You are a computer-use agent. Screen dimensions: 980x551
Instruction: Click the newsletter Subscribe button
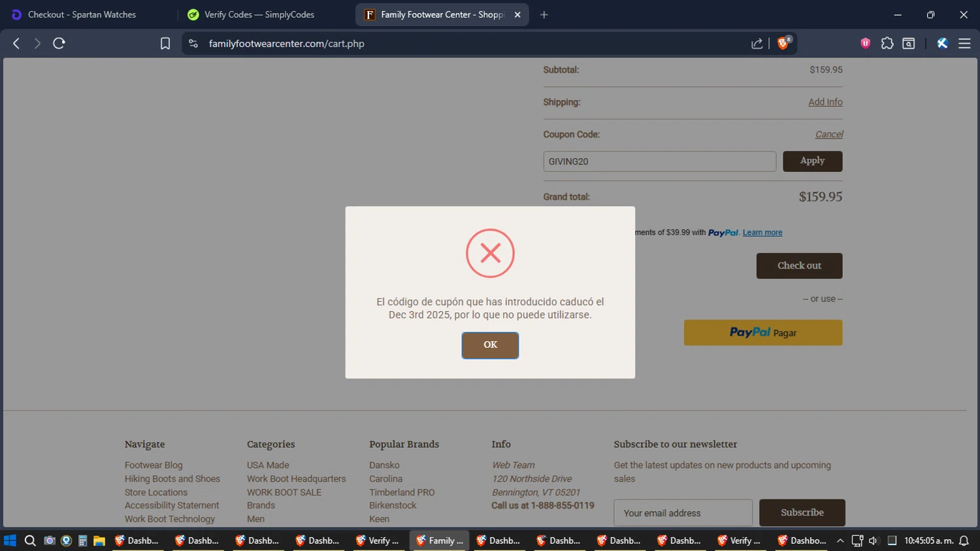click(x=802, y=512)
